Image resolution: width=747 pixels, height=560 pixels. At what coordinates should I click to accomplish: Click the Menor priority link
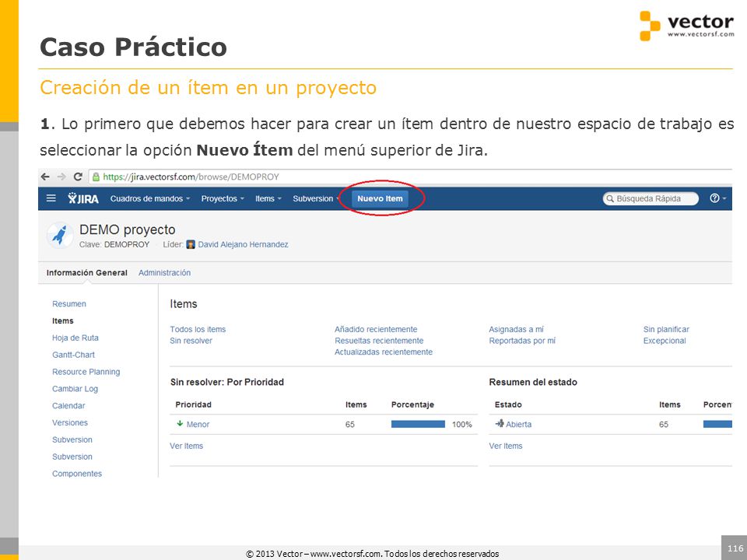198,425
